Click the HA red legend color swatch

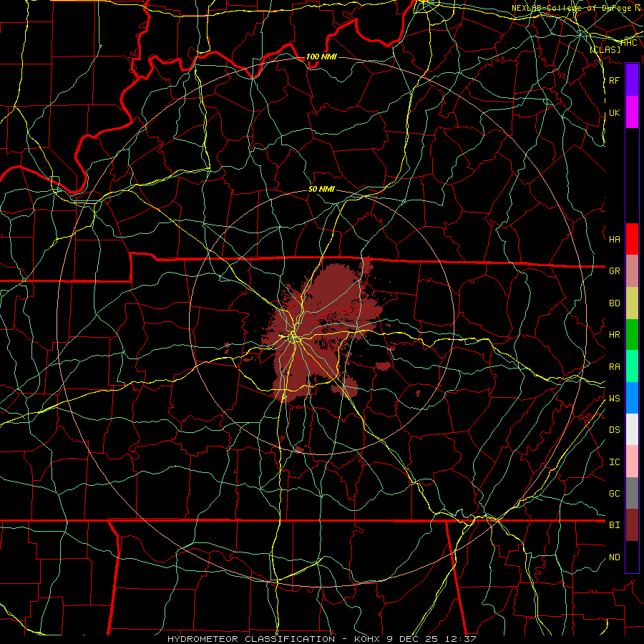pyautogui.click(x=632, y=239)
